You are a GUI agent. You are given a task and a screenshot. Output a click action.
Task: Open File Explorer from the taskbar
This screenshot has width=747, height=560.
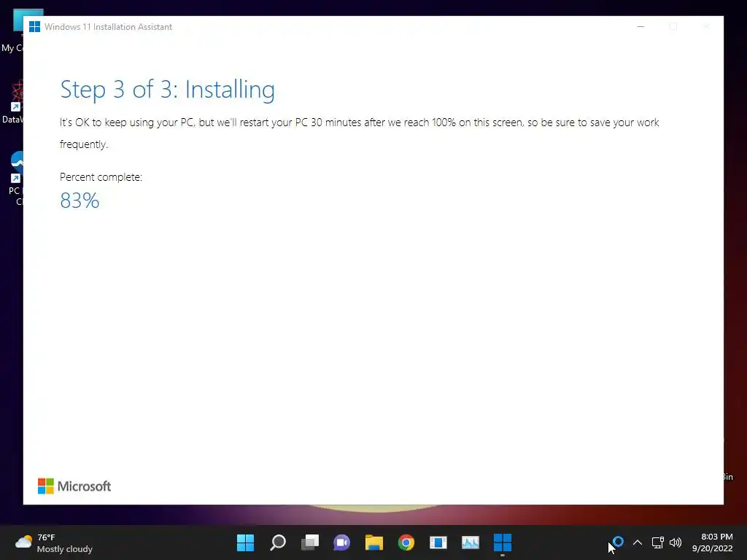(374, 542)
